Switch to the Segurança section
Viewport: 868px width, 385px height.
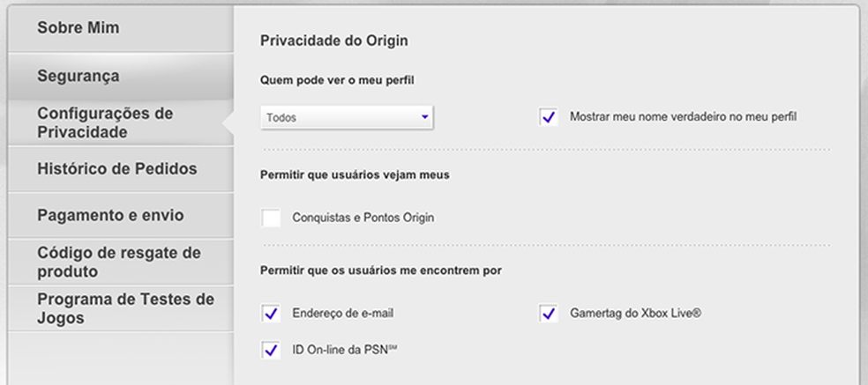(x=79, y=76)
